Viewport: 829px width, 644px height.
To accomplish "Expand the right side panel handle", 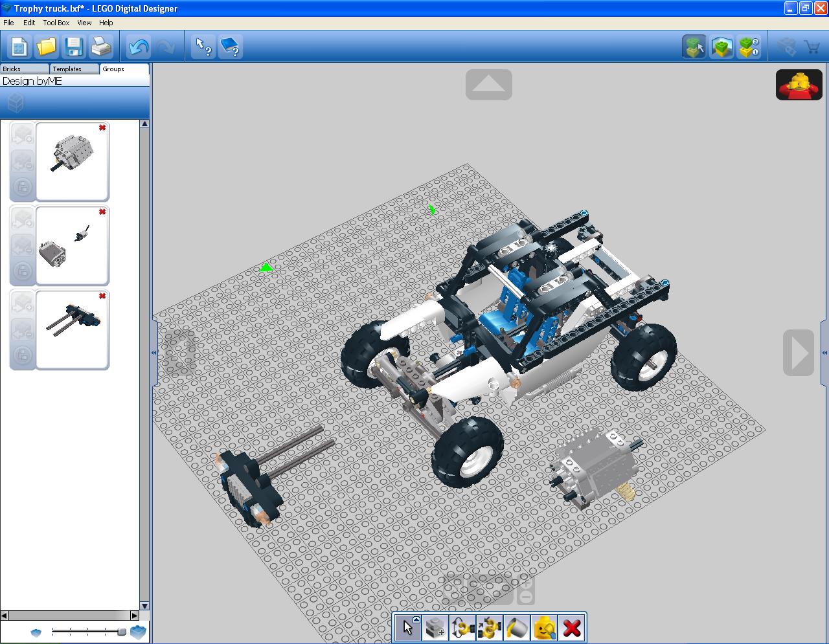I will (824, 353).
